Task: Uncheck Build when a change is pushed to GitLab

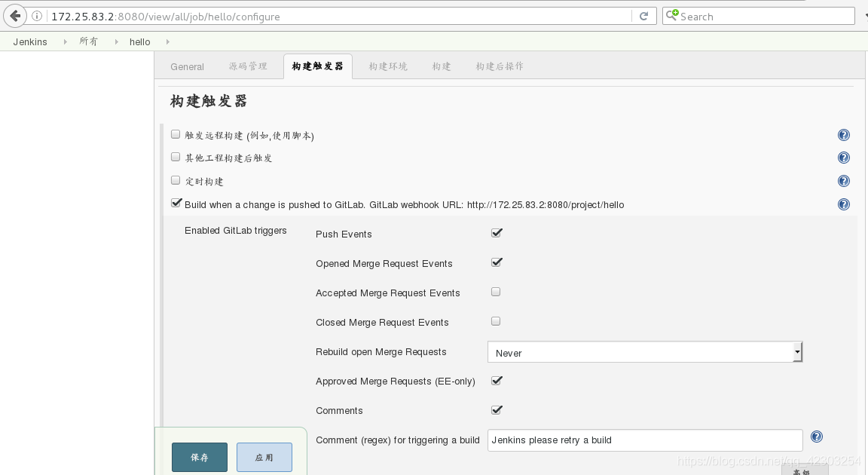Action: [x=176, y=203]
